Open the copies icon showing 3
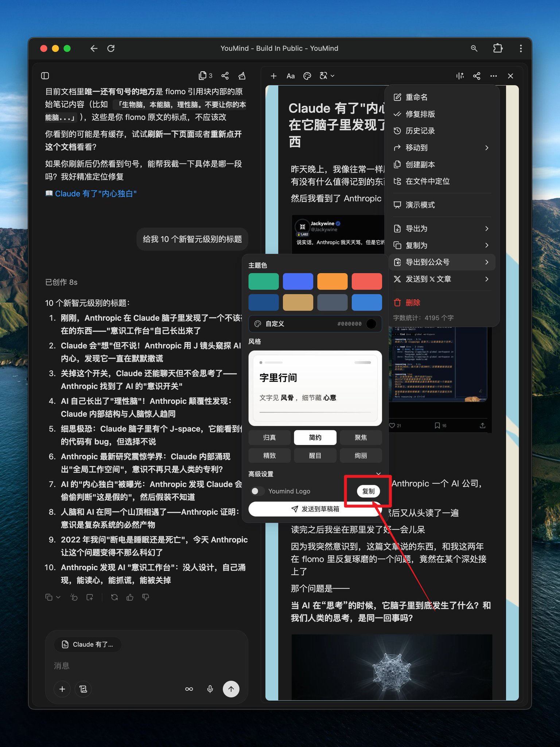This screenshot has width=560, height=747. pyautogui.click(x=205, y=76)
